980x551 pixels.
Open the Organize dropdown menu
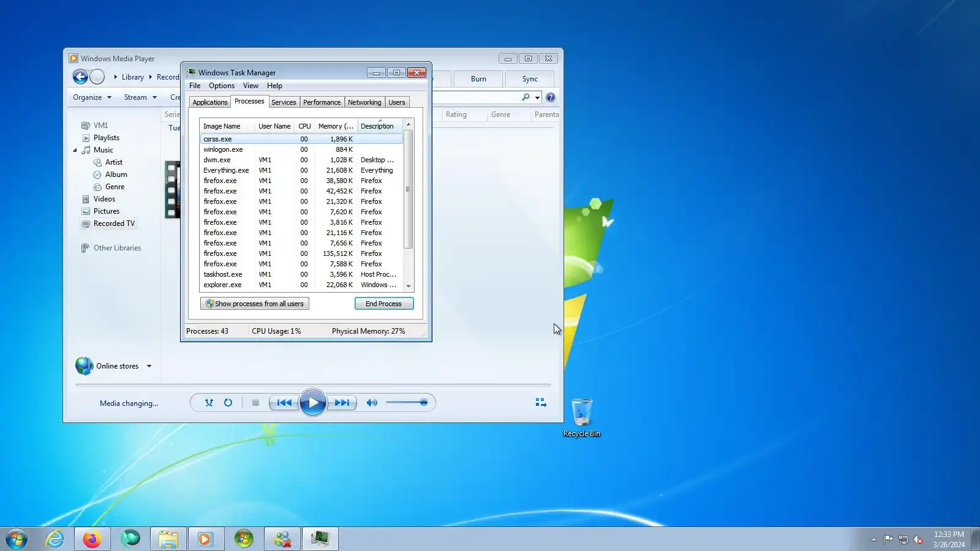(92, 97)
